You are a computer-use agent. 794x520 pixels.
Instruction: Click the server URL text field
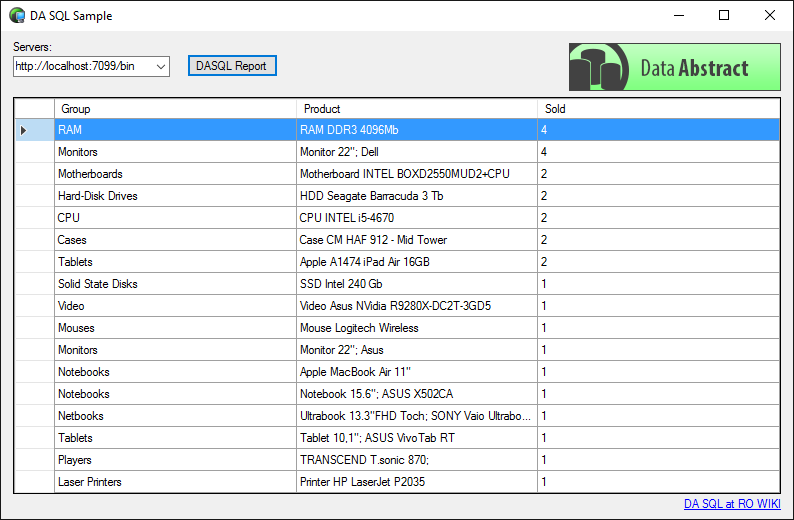[x=84, y=66]
